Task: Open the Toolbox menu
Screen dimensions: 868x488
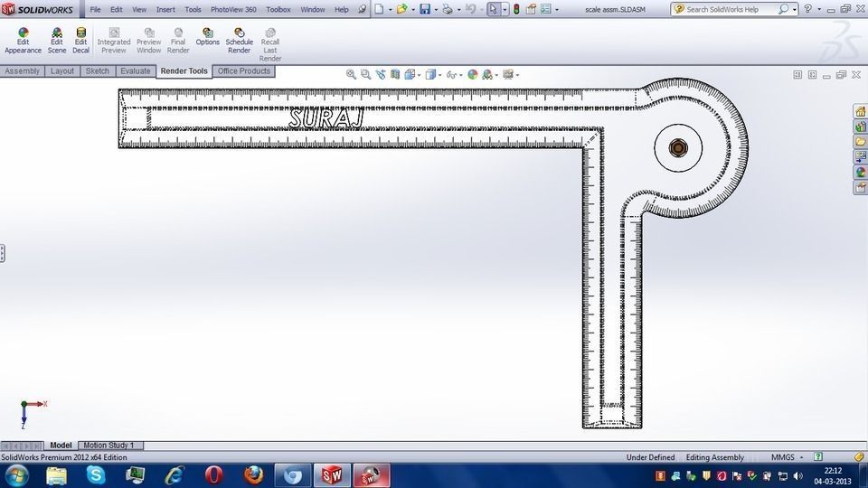Action: (x=278, y=9)
